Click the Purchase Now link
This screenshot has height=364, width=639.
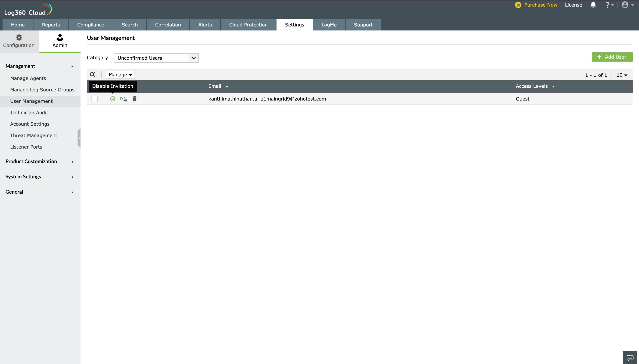[x=540, y=5]
